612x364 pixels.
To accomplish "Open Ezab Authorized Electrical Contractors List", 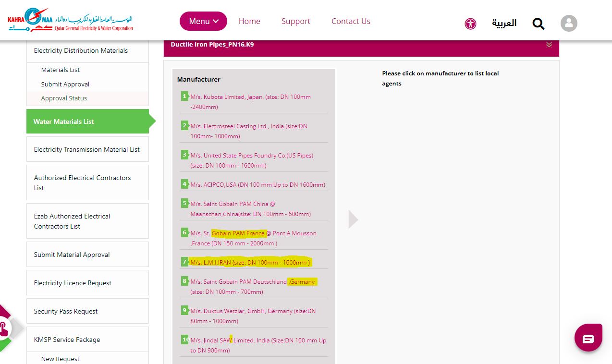I will click(x=87, y=221).
